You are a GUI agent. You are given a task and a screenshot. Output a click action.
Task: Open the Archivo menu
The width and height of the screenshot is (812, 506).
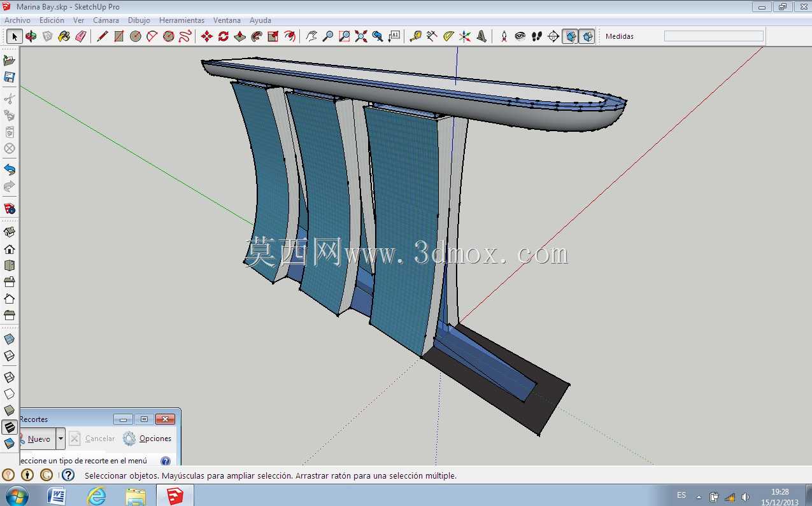coord(17,20)
